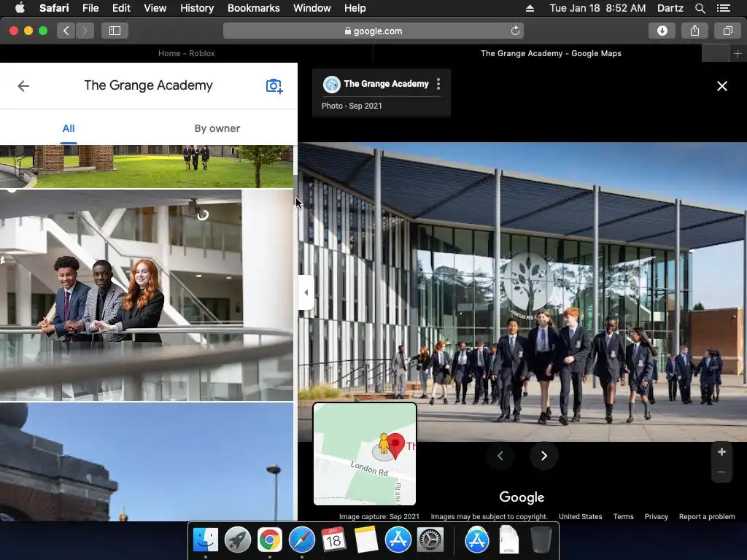747x560 pixels.
Task: Select the three students at railing photo
Action: coord(146,295)
